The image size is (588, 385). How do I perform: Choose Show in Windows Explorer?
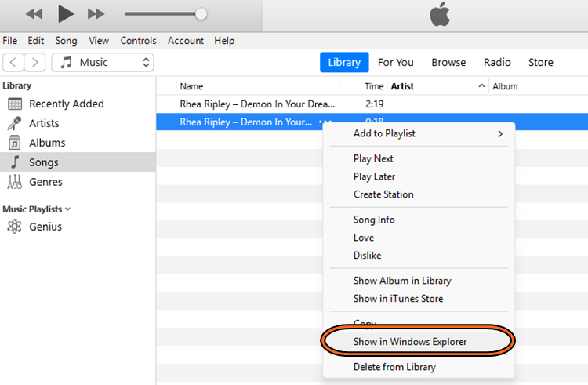(419, 342)
